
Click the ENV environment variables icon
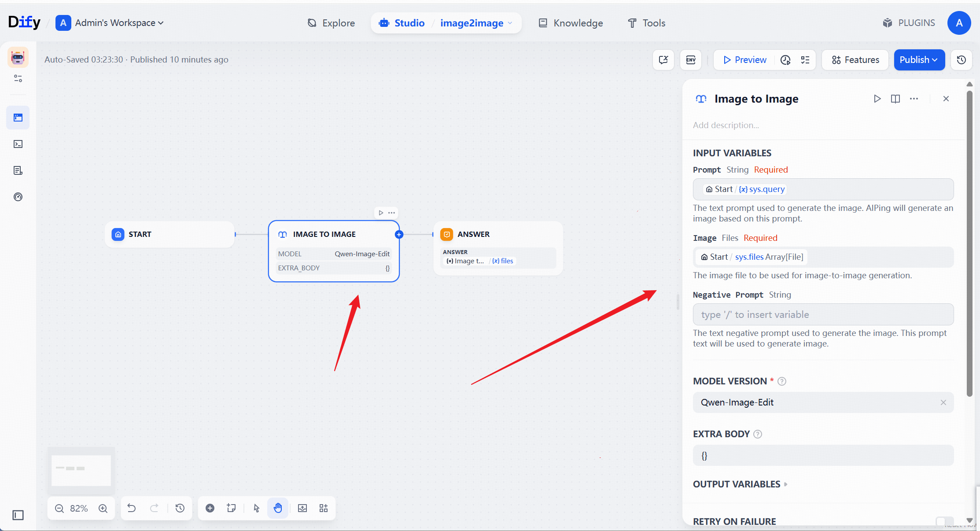click(x=691, y=60)
